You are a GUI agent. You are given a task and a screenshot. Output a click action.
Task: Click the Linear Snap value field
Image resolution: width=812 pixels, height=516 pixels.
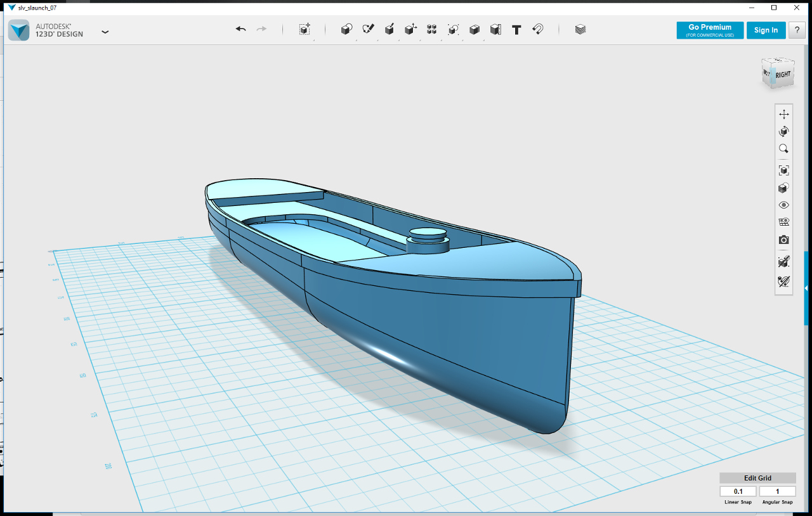[x=738, y=491]
